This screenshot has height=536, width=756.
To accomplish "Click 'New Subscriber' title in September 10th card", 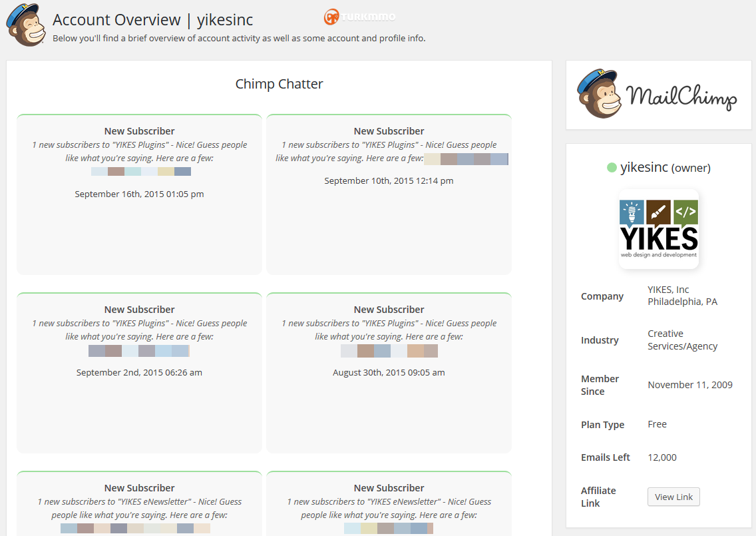I will click(389, 131).
